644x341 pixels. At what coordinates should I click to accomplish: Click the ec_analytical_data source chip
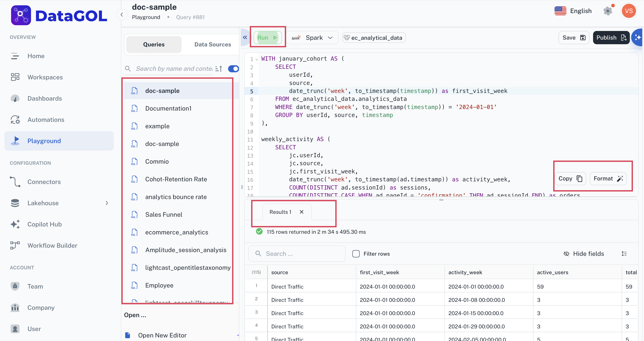click(374, 38)
